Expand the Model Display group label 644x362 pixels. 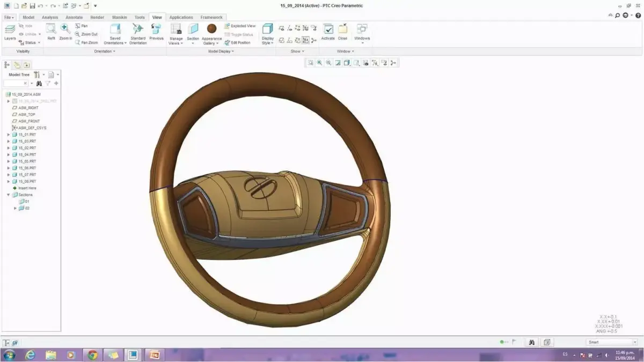pyautogui.click(x=221, y=51)
